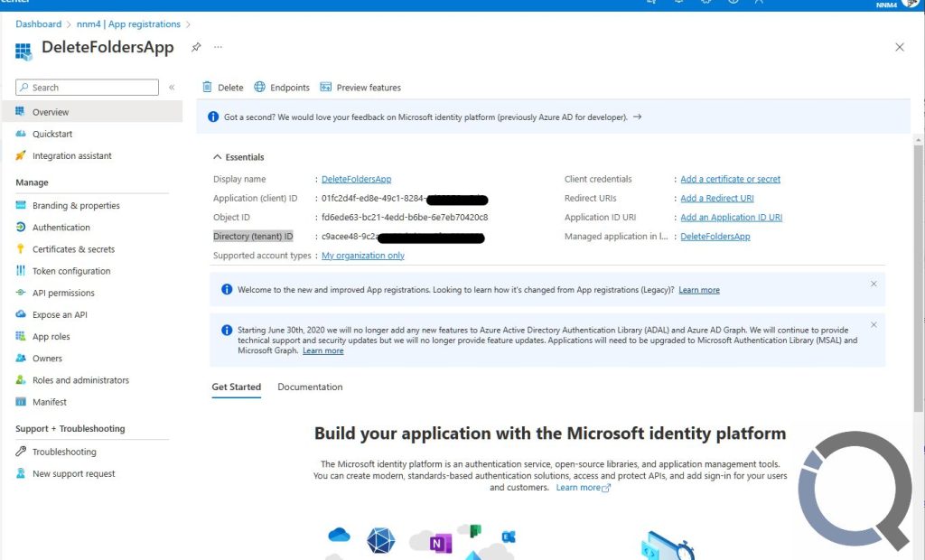Go to Authentication settings

[61, 228]
